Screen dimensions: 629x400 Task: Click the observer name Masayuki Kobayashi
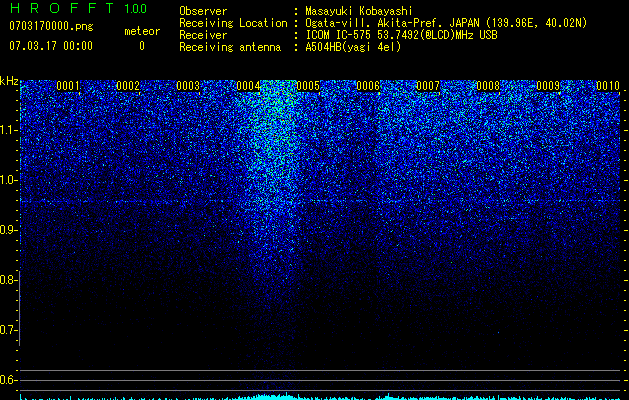point(359,11)
